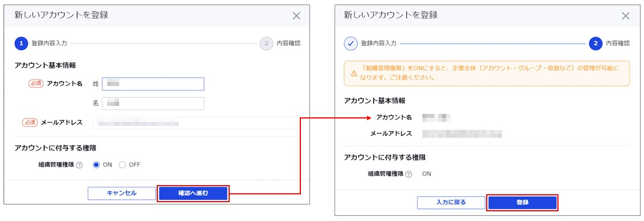Viewport: 644px width, 221px height.
Task: Click the 確認へ進む button
Action: coord(193,193)
